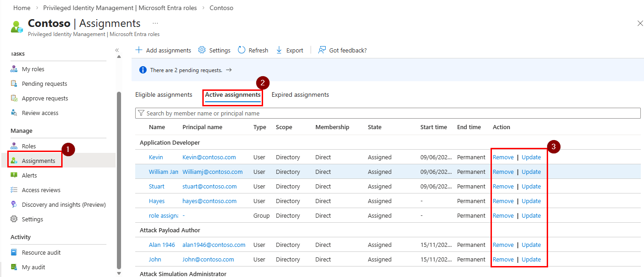This screenshot has height=277, width=644.
Task: Collapse the left sidebar with the chevron
Action: coord(117,50)
